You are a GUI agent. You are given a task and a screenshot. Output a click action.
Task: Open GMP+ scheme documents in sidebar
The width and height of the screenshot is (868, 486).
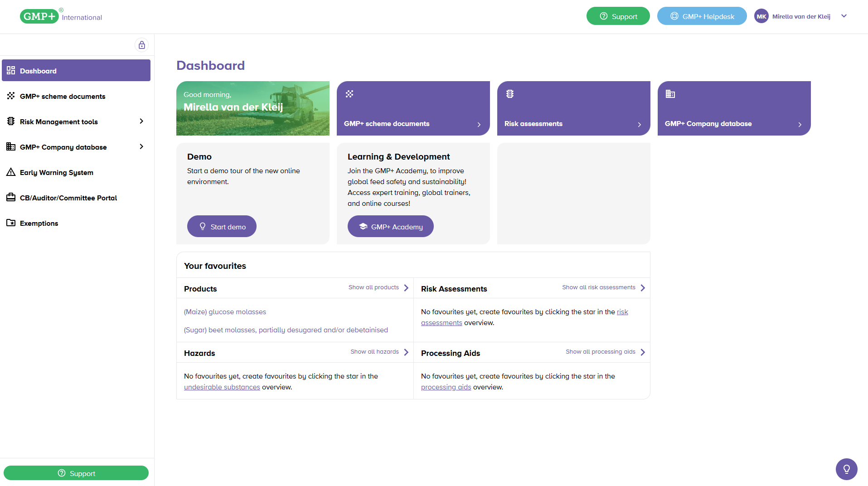(76, 96)
